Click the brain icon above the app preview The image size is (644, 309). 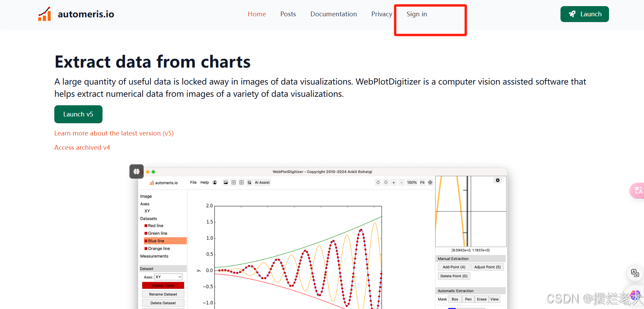136,171
